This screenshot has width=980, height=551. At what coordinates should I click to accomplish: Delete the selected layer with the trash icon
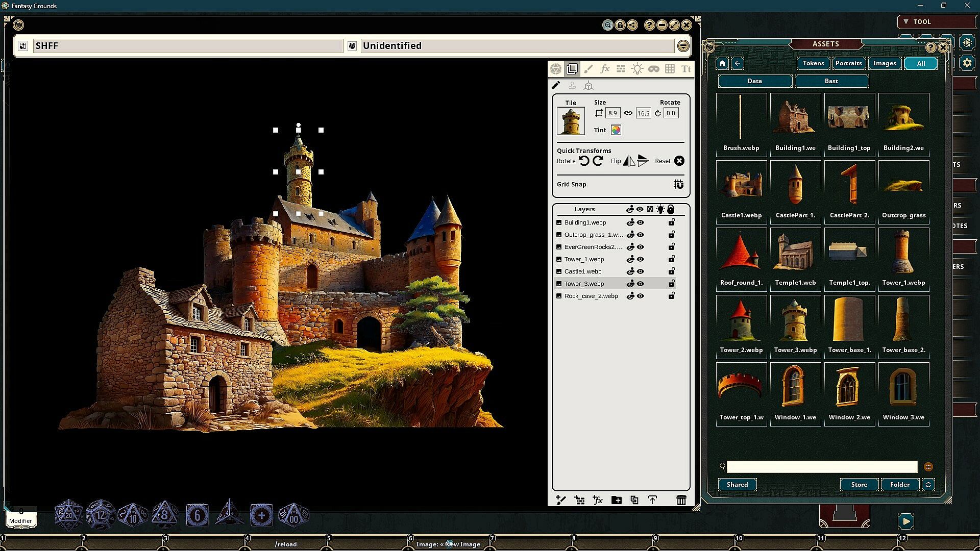pyautogui.click(x=681, y=500)
